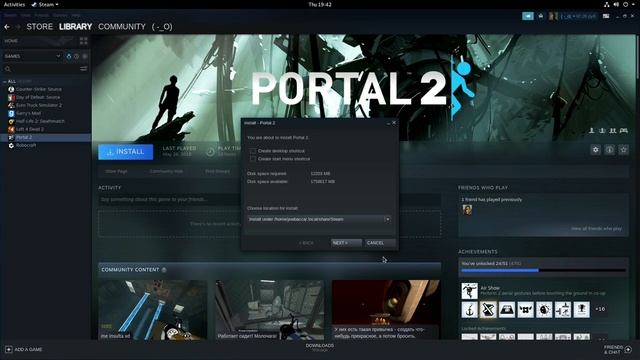This screenshot has height=360, width=640.
Task: Click the single-player icon on the banner
Action: 591,131
